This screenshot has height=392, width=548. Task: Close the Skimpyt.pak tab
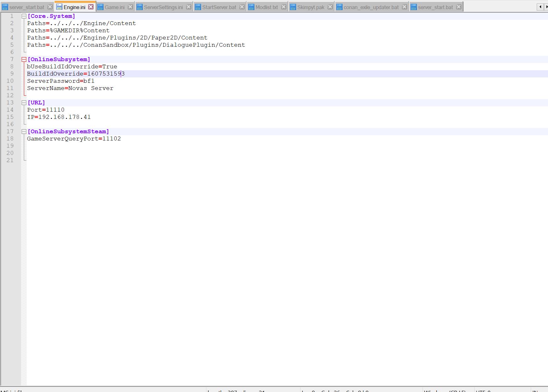tap(330, 7)
